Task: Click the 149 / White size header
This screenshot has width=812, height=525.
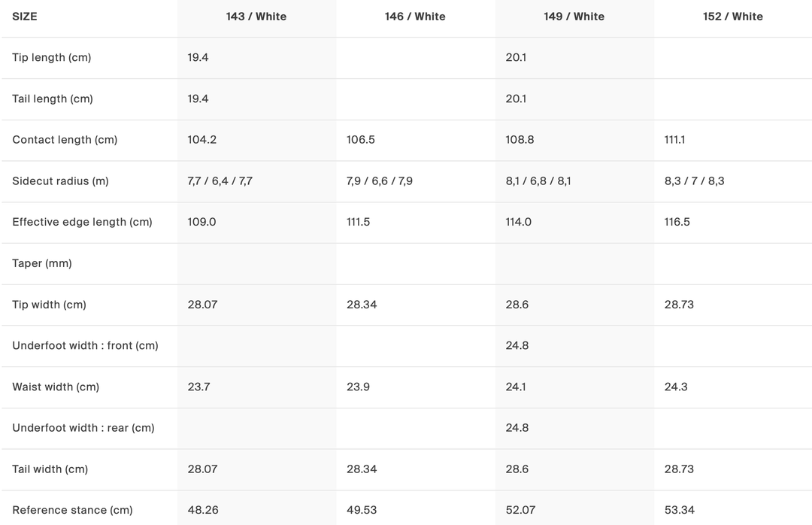Action: click(x=574, y=17)
